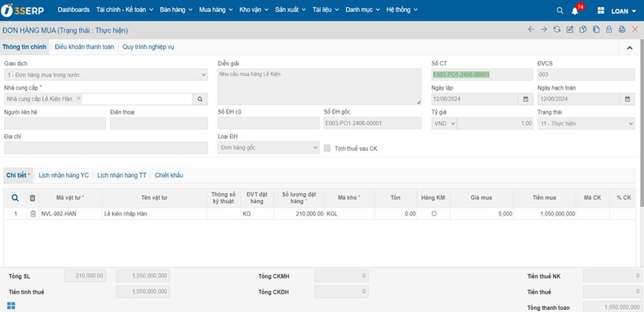This screenshot has width=644, height=312.
Task: Click the search magnifier in the top bar
Action: point(560,11)
